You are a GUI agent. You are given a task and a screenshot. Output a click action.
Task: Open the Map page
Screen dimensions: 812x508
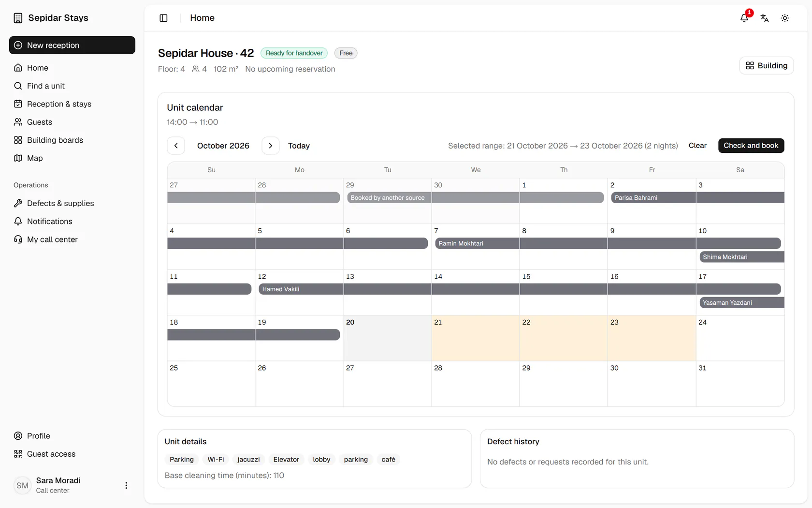72,158
